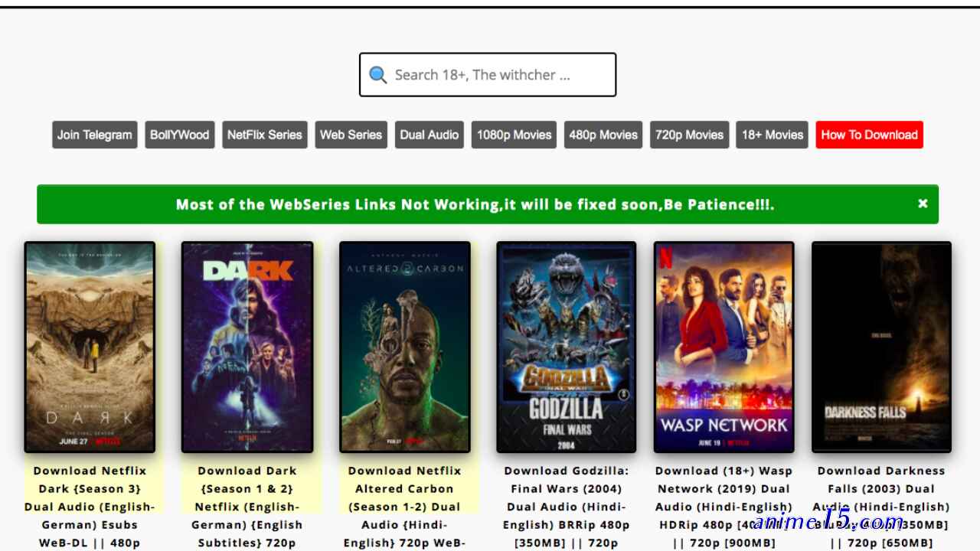Open the Darkness Falls poster

[x=881, y=347]
